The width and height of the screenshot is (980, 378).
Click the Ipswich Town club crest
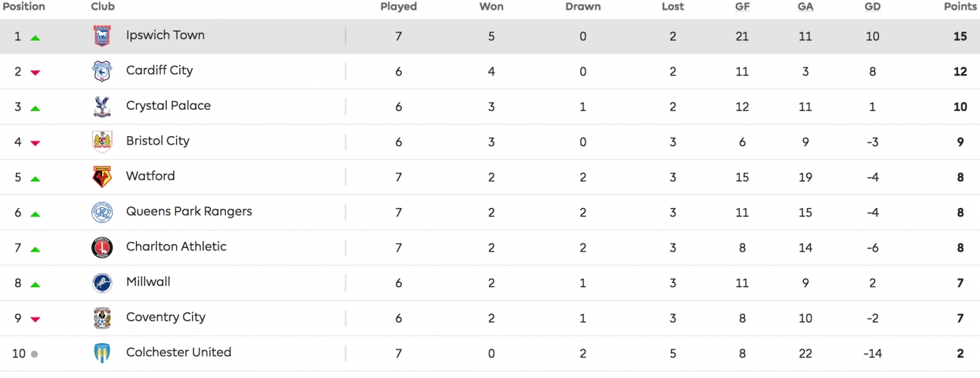(101, 36)
